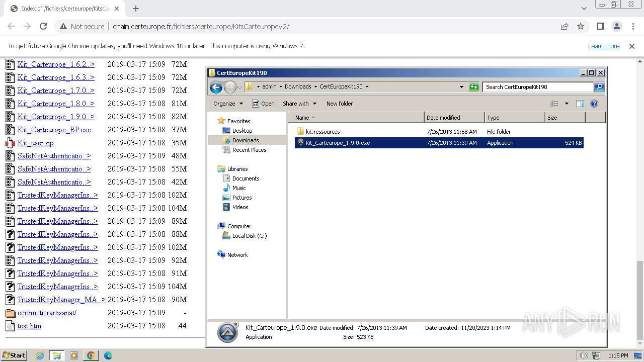Screen dimensions: 644x362
Task: Click the search magnifier icon in Explorer
Action: click(x=599, y=87)
